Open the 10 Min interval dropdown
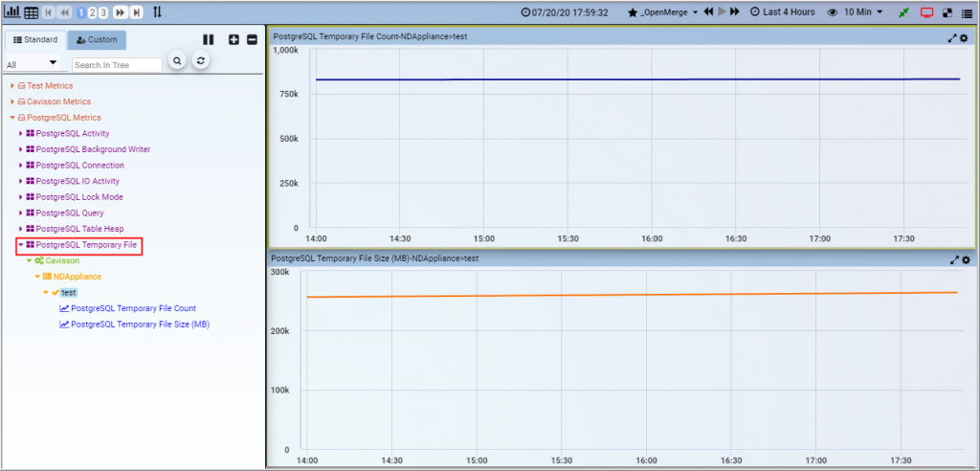This screenshot has width=980, height=471. [x=863, y=12]
